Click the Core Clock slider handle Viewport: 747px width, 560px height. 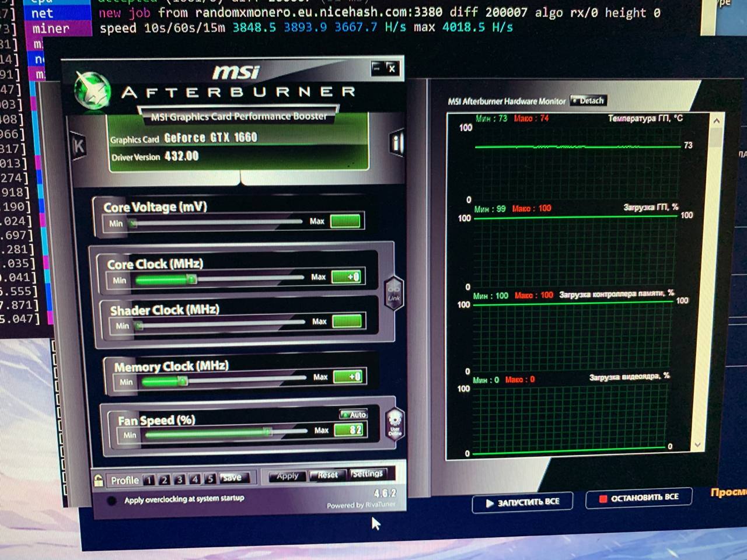click(192, 279)
